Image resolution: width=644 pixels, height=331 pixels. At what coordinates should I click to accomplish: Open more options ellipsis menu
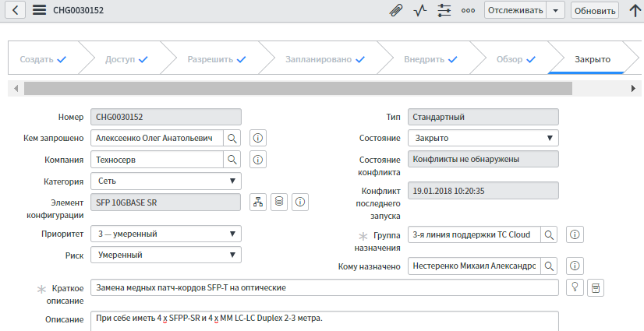(x=468, y=10)
